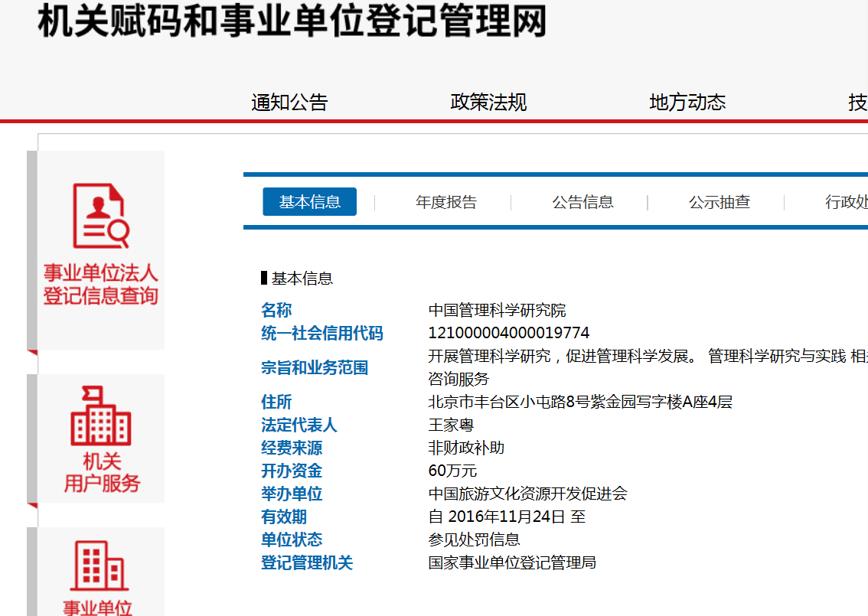Click the 经费来源 field label
868x616 pixels.
click(x=292, y=448)
